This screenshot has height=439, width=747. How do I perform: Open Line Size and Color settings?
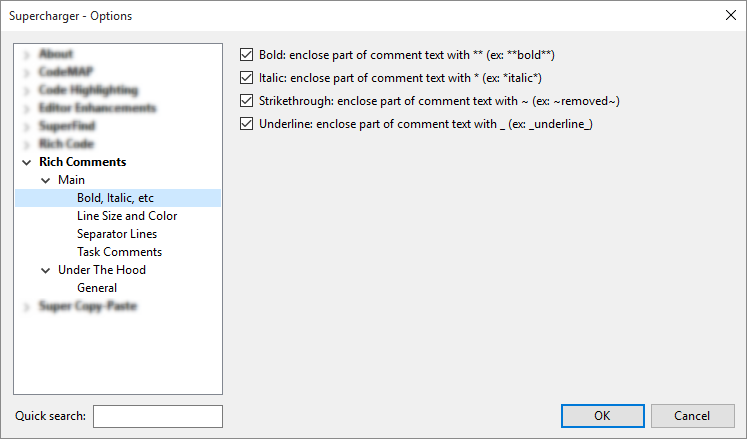click(127, 216)
